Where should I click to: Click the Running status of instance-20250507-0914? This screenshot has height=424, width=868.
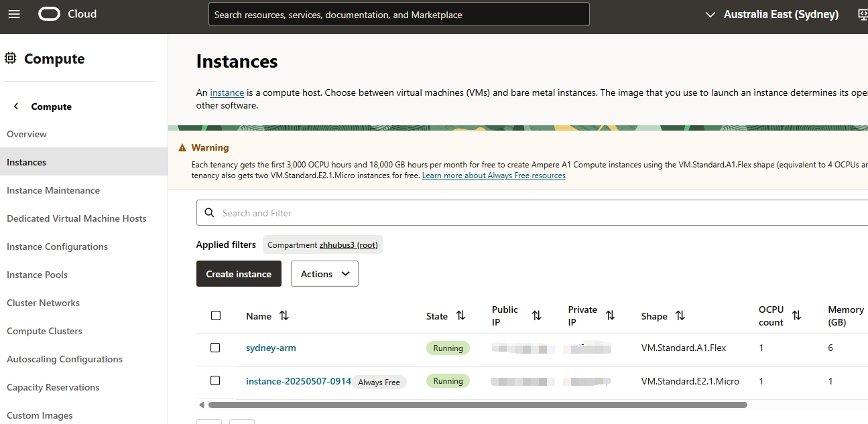(448, 381)
